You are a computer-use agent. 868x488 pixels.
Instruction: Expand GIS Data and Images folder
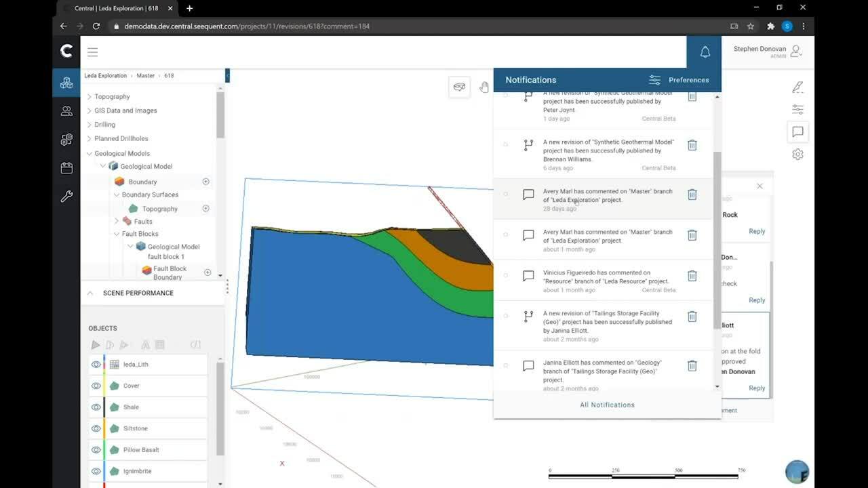pos(89,110)
